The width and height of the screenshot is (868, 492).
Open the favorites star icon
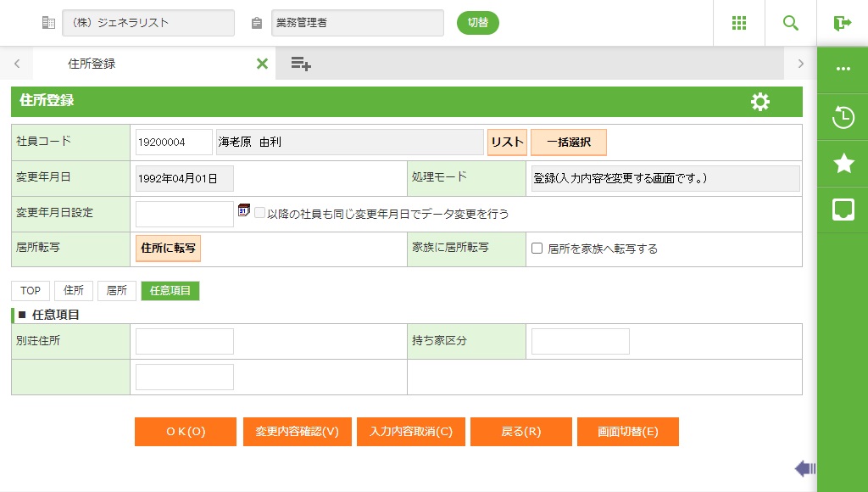843,163
